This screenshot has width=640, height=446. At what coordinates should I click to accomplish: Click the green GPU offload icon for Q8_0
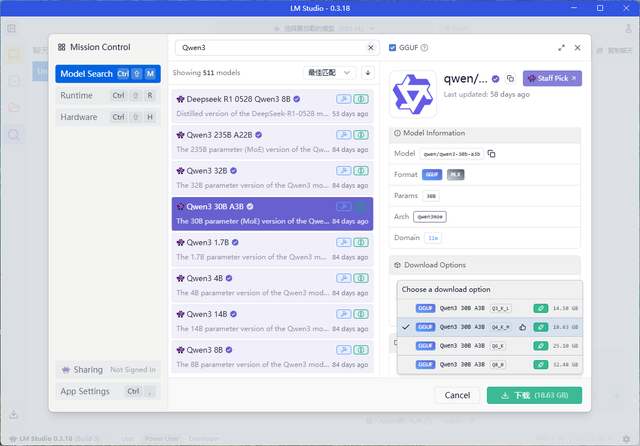540,365
